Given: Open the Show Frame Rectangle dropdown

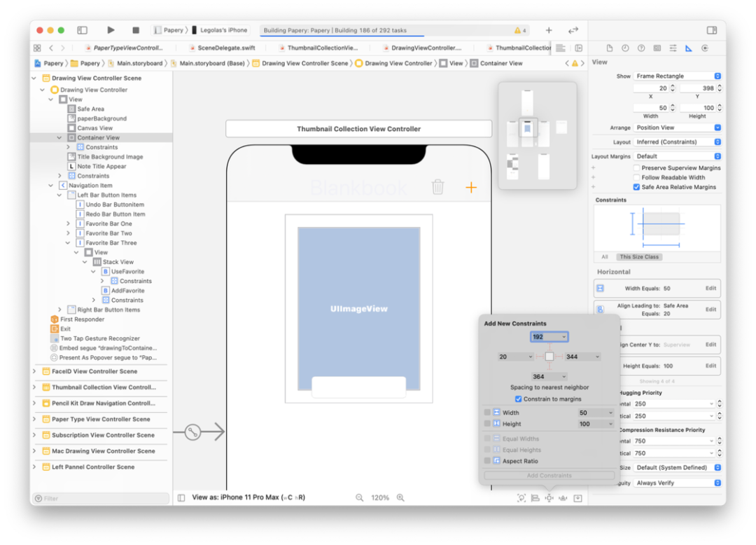Looking at the screenshot, I should [x=677, y=76].
